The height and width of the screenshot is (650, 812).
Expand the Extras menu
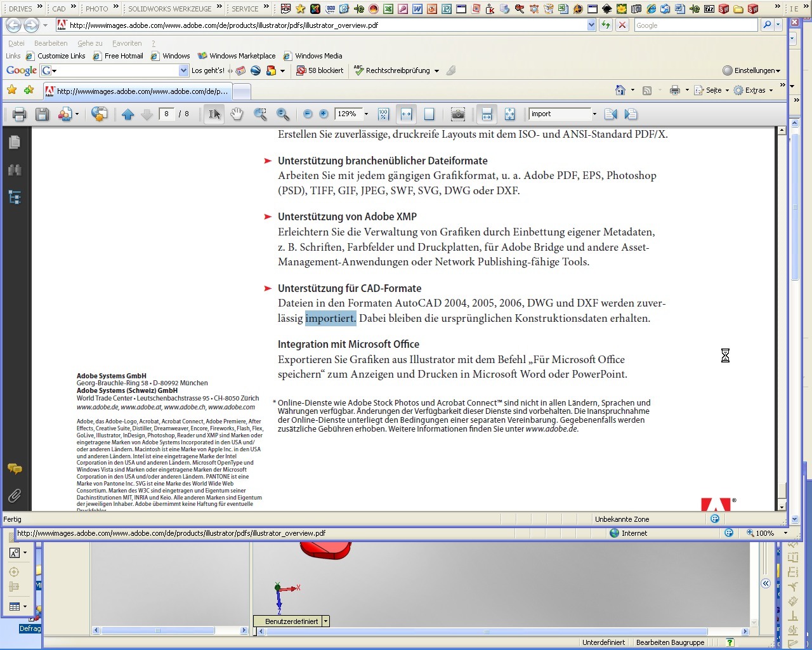pos(753,90)
